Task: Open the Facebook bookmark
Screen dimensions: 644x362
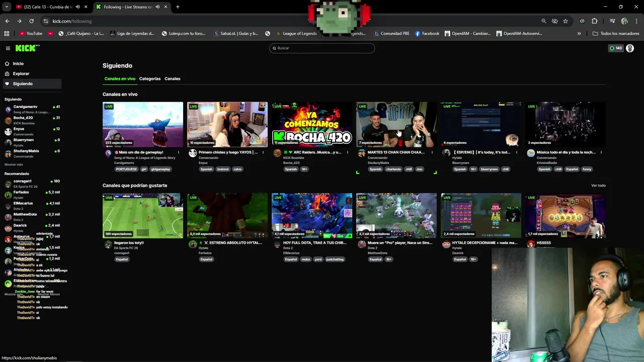Action: 427,34
